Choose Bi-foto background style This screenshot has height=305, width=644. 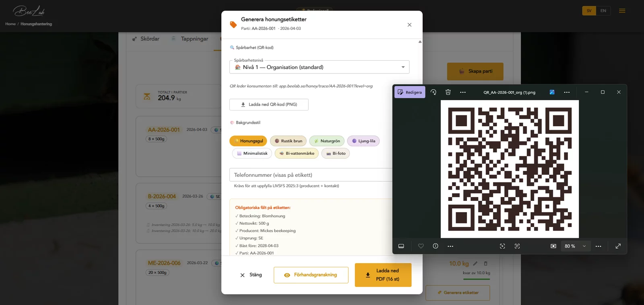[x=335, y=154]
